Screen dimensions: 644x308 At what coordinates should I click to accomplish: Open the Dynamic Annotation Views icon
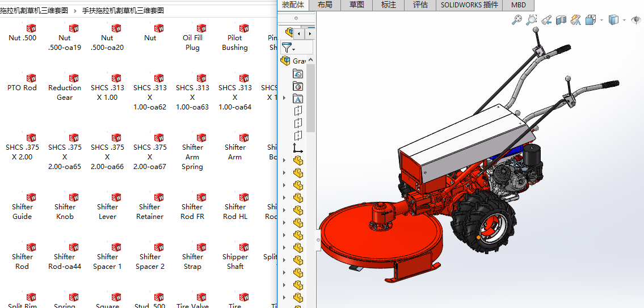[575, 20]
